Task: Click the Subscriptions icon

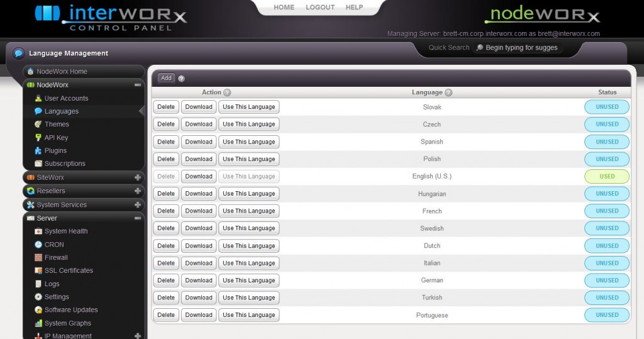Action: [38, 164]
